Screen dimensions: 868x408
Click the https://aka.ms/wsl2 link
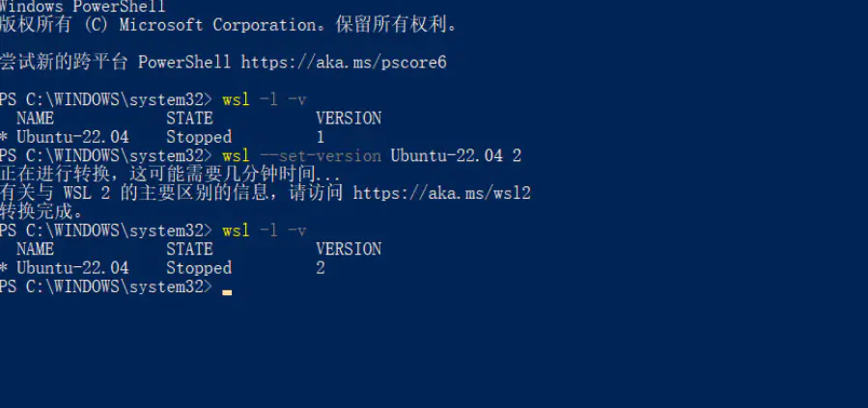[x=442, y=193]
